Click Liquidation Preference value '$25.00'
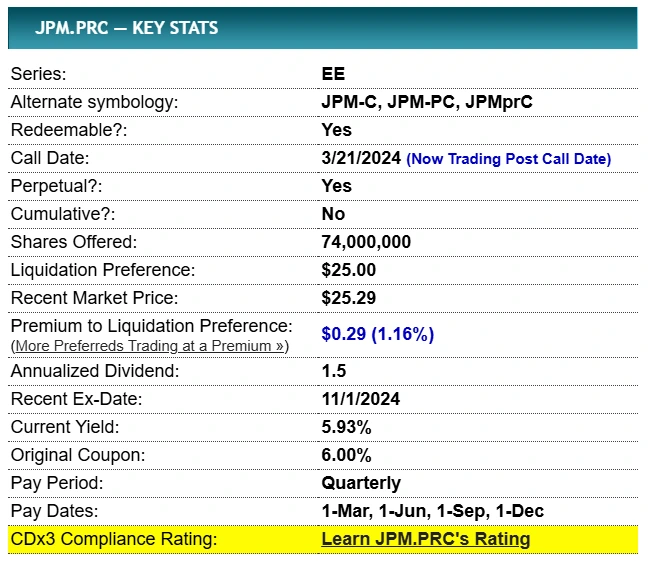 click(x=348, y=270)
